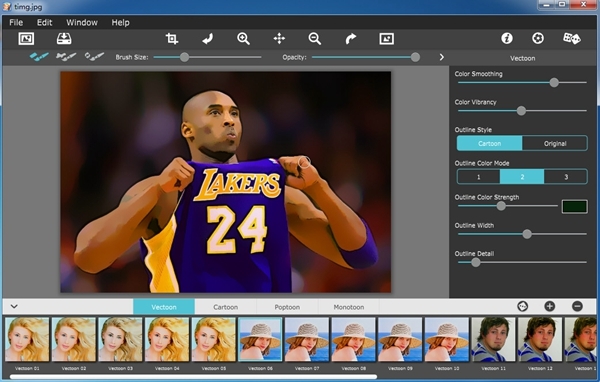Click the open image icon in toolbar
The height and width of the screenshot is (382, 600).
click(26, 39)
